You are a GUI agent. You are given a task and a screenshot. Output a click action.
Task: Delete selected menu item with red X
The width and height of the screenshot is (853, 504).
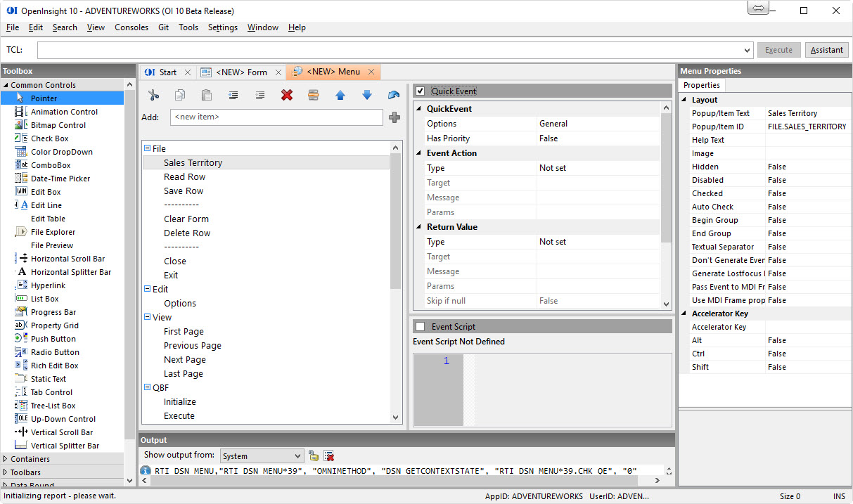287,95
